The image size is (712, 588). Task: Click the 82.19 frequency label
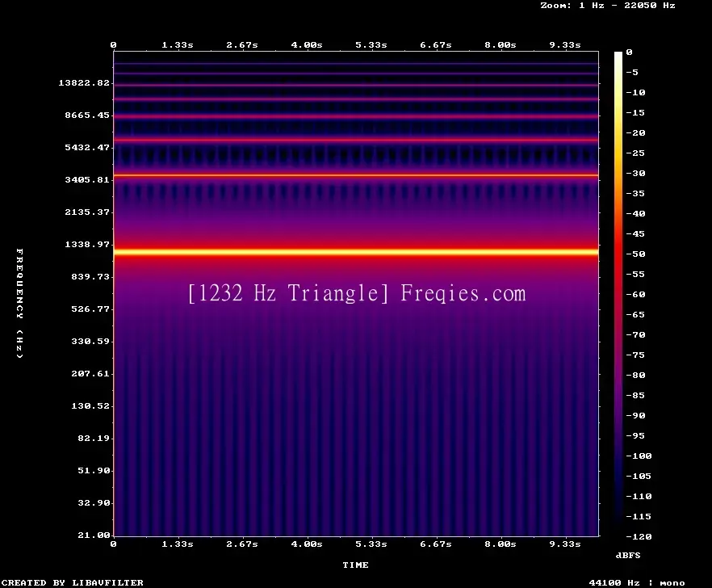(94, 438)
